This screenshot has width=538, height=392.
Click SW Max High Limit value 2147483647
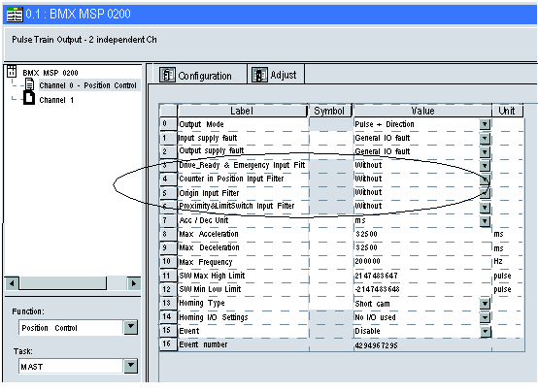click(376, 276)
